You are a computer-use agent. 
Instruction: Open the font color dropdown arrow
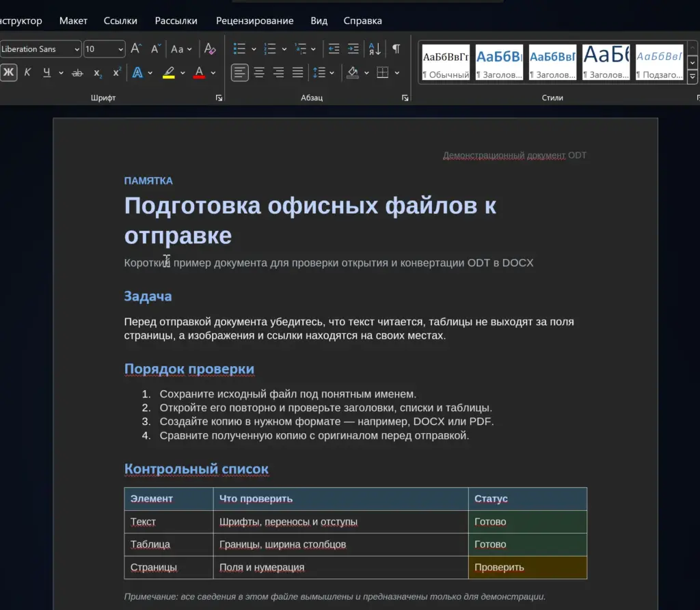click(213, 72)
